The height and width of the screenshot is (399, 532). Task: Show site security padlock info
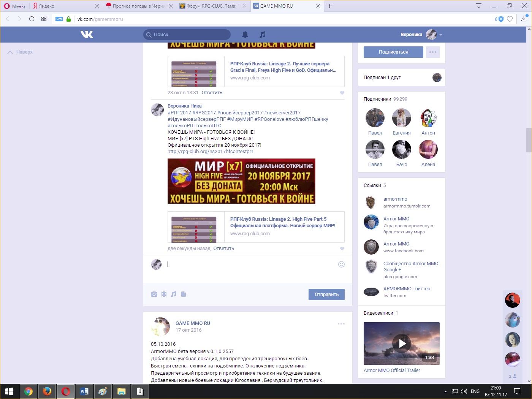pyautogui.click(x=68, y=19)
